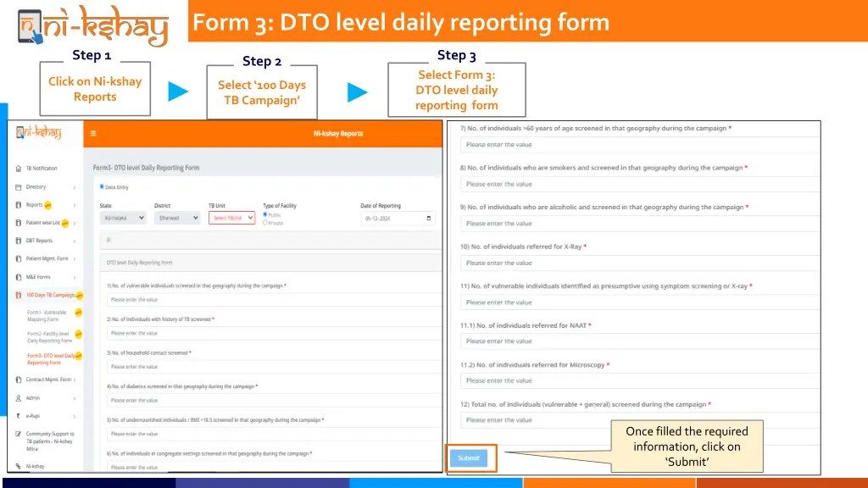Open the hamburger menu in orange header
The width and height of the screenshot is (868, 488).
[x=93, y=133]
